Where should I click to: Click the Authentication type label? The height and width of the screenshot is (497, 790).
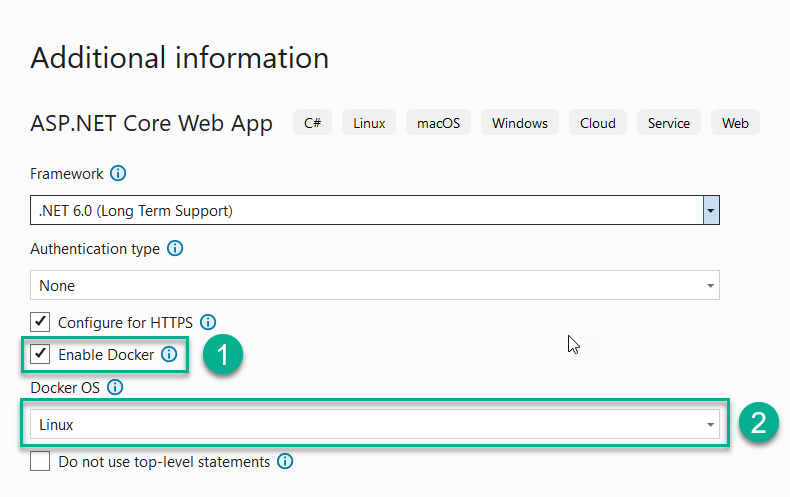click(95, 249)
